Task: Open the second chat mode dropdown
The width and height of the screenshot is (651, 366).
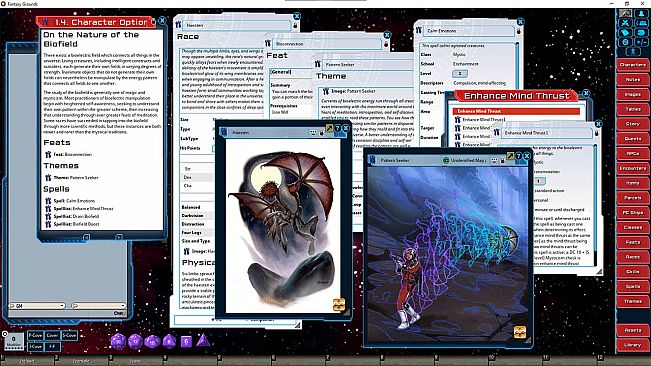Action: [x=98, y=306]
